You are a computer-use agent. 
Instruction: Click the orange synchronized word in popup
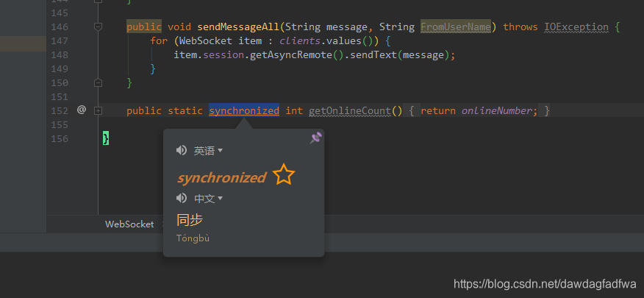(x=222, y=178)
